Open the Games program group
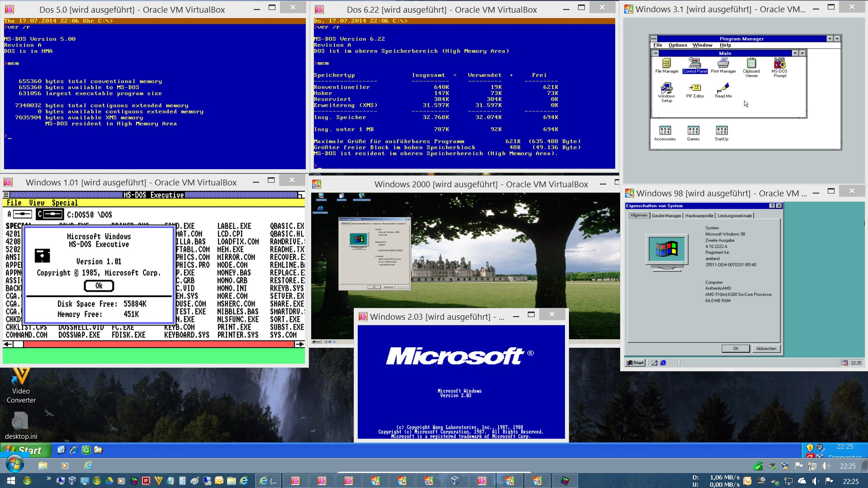This screenshot has height=488, width=868. [x=693, y=133]
